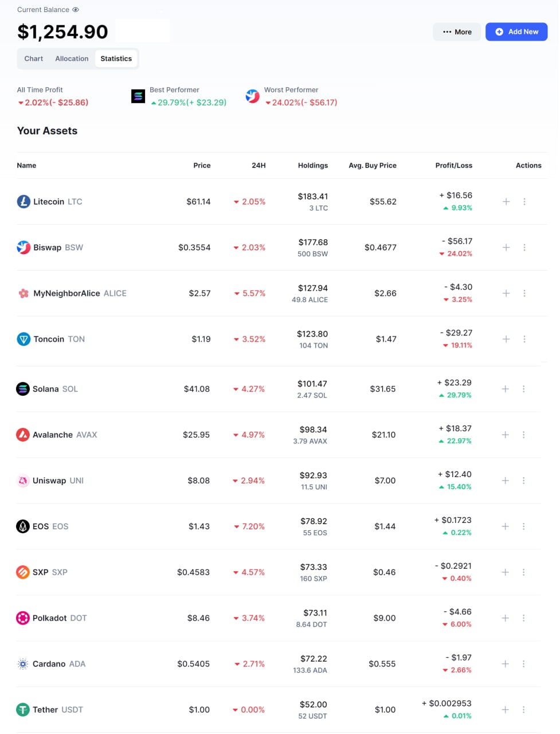Open the Biswap row options menu
560x734 pixels.
(x=524, y=248)
